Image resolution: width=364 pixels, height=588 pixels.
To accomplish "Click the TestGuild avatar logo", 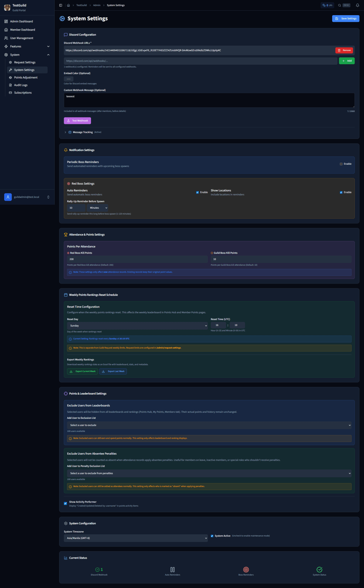I will click(7, 8).
